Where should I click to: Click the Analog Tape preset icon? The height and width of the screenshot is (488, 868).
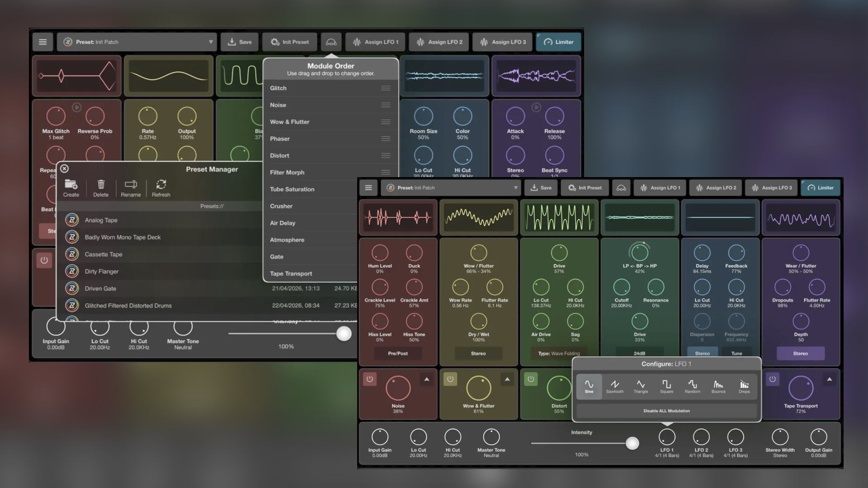[x=72, y=220]
